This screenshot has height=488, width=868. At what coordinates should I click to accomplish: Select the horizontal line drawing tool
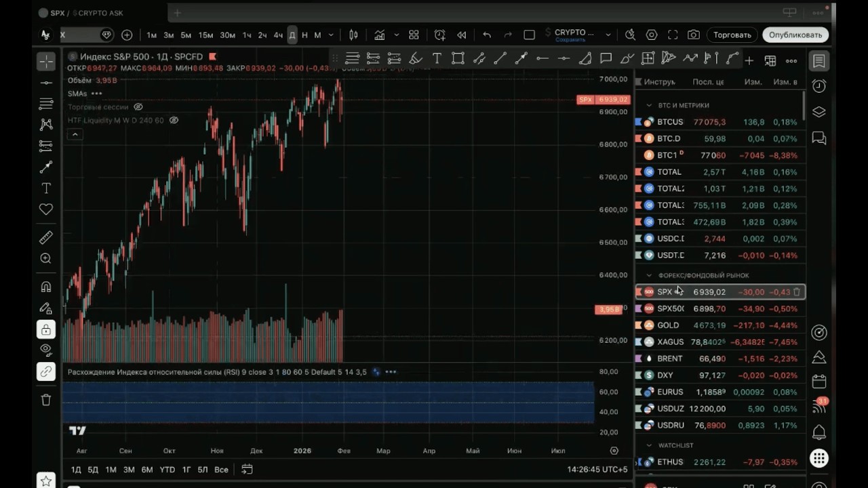[x=46, y=83]
